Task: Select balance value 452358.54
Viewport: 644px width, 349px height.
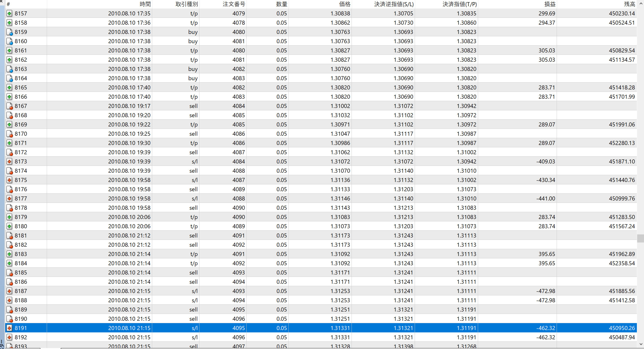Action: (622, 263)
